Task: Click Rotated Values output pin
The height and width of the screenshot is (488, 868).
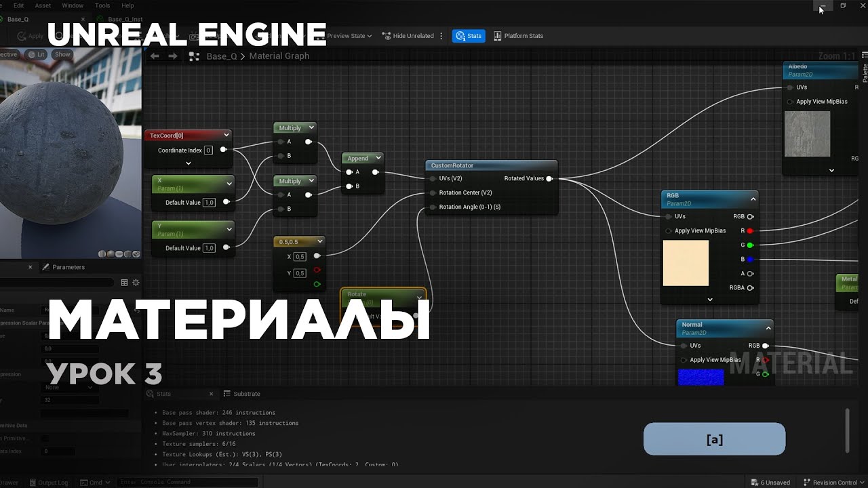Action: [x=549, y=179]
